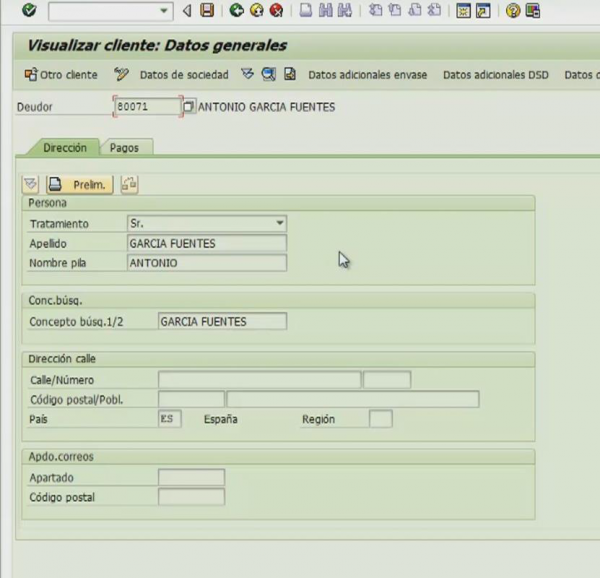The height and width of the screenshot is (578, 600).
Task: Click the Código postal field beside Población
Action: (x=191, y=399)
